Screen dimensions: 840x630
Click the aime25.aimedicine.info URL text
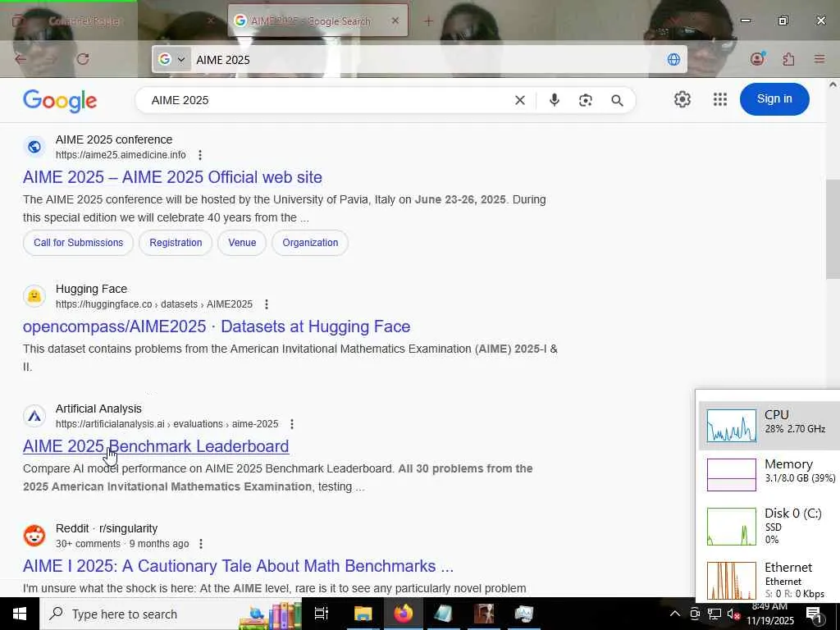coord(121,155)
